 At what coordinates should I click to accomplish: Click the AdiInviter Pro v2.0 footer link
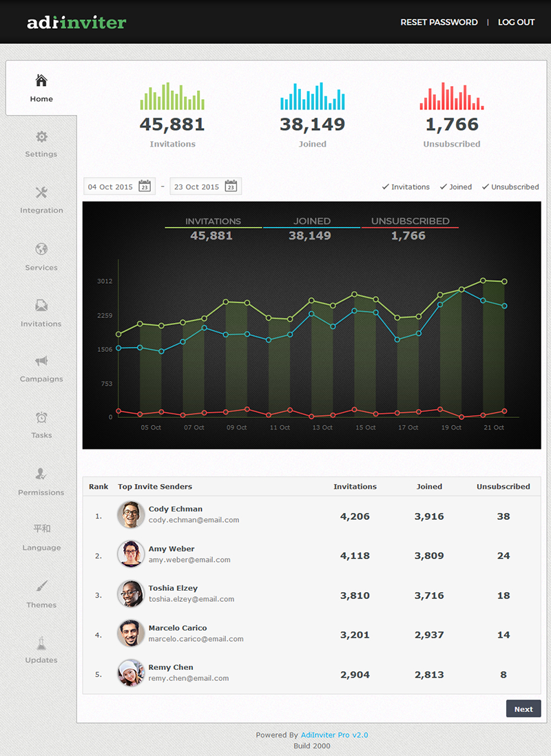335,735
